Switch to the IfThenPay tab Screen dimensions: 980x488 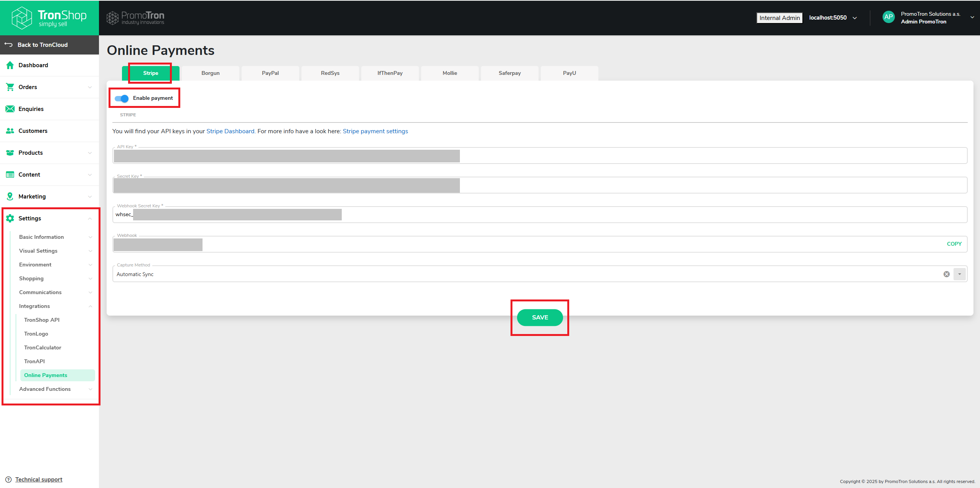390,73
